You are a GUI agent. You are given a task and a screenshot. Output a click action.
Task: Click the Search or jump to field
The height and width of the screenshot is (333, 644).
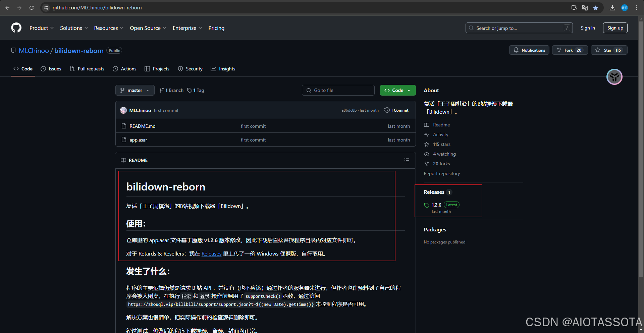coord(519,28)
